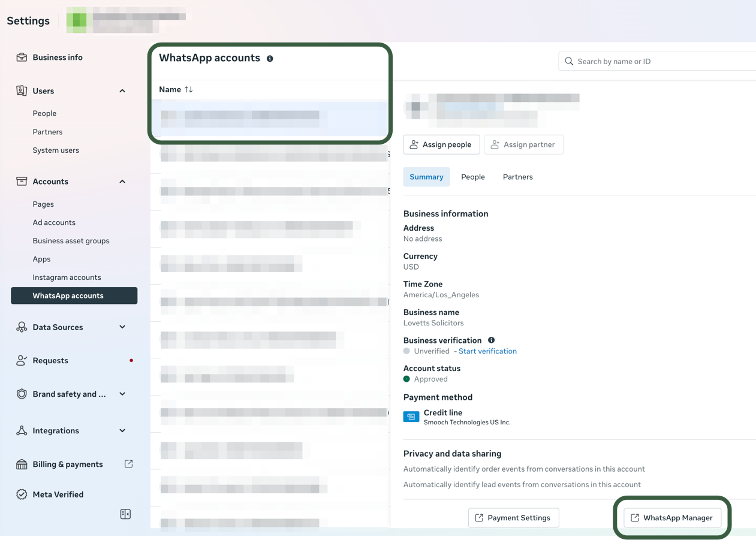Expand the Data Sources section
This screenshot has height=540, width=756.
click(x=122, y=327)
